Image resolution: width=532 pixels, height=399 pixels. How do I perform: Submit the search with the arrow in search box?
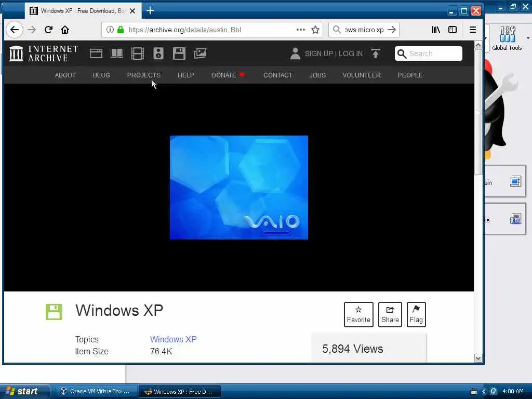[x=392, y=30]
